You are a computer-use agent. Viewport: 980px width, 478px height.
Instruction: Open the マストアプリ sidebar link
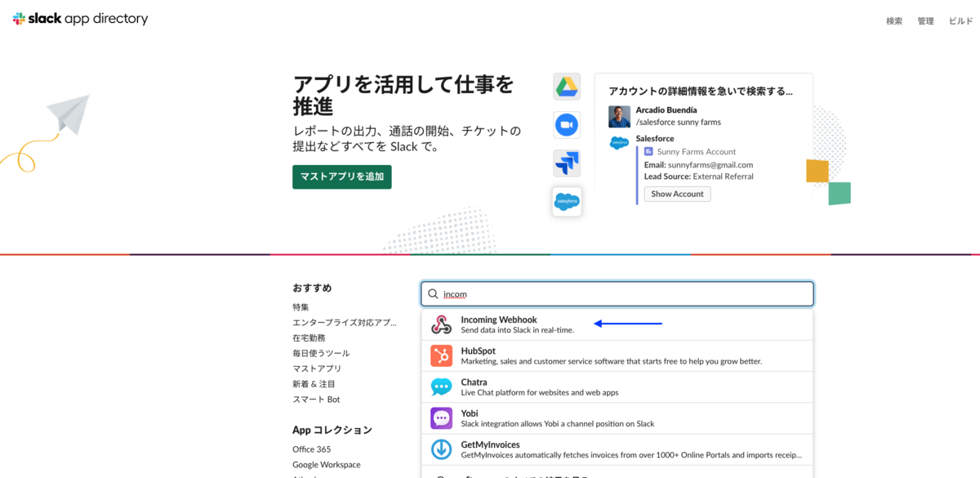click(x=317, y=369)
